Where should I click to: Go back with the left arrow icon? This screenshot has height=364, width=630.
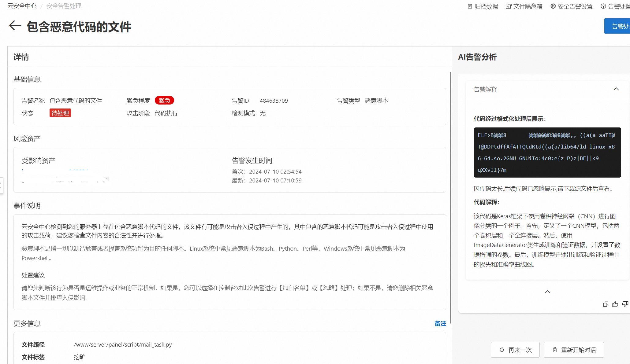tap(15, 26)
